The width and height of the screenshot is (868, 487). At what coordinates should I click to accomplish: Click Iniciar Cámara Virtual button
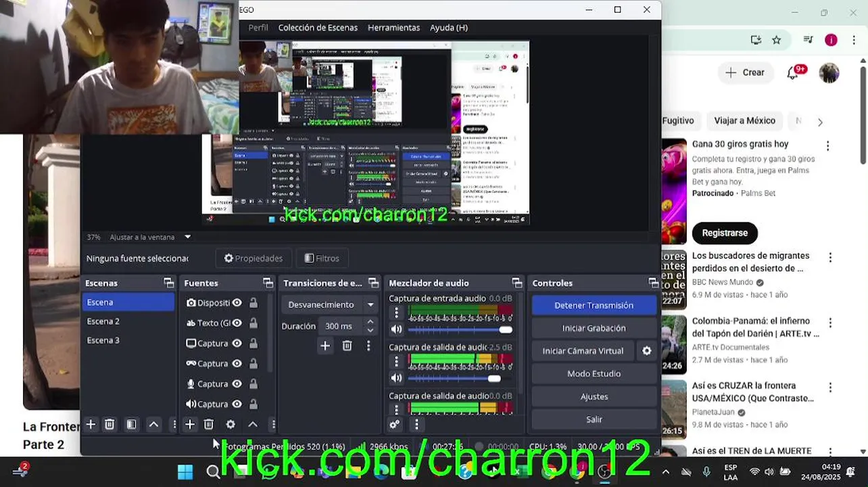[x=583, y=351]
